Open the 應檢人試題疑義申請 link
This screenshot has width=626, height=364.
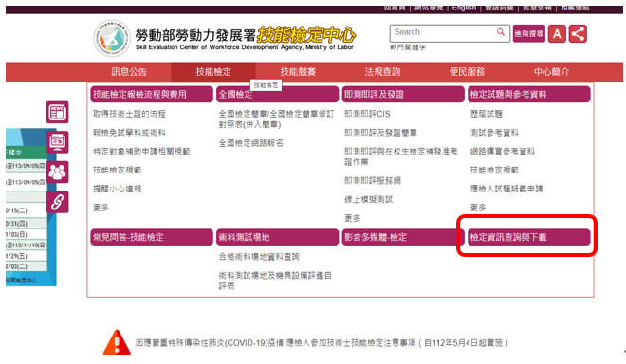coord(506,189)
